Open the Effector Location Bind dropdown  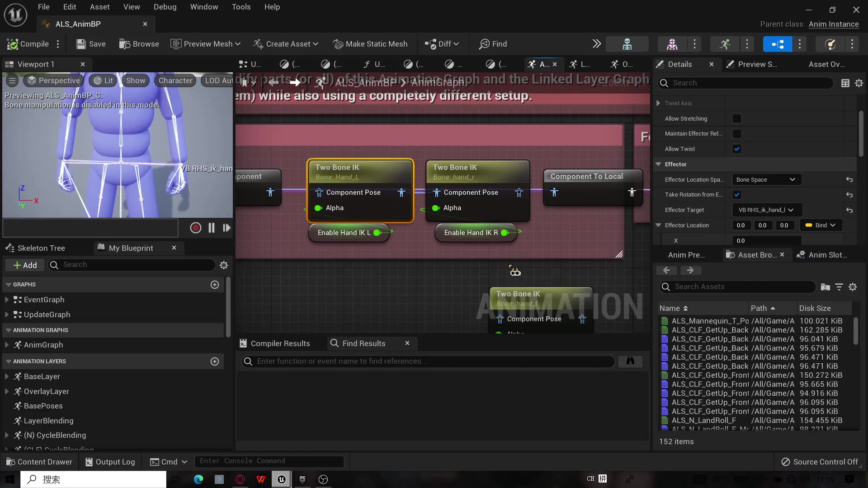point(821,225)
